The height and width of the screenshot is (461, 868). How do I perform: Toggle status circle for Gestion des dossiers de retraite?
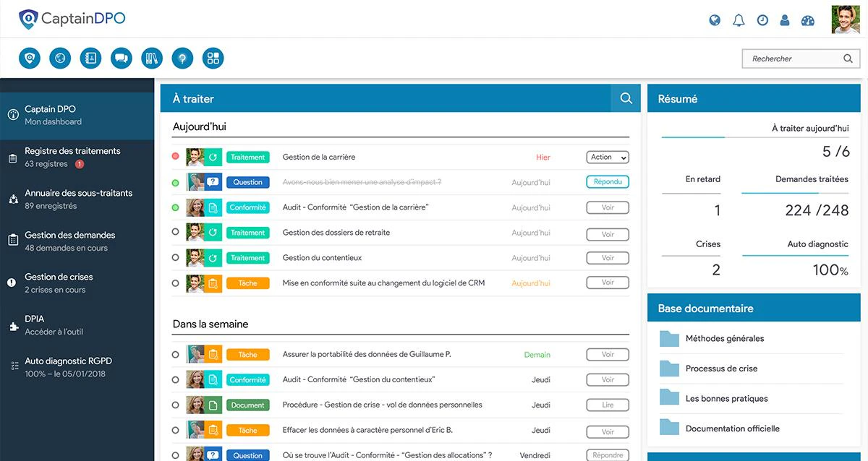point(175,232)
